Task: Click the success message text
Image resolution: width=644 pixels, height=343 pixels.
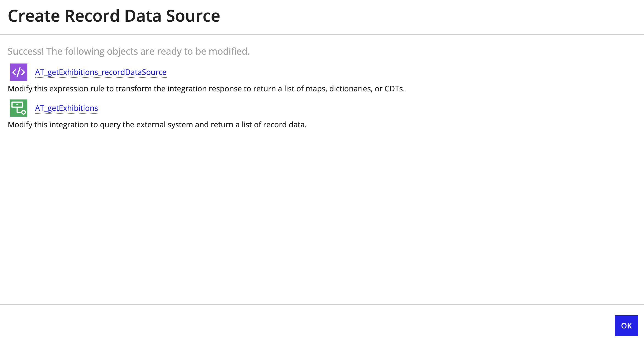Action: click(x=129, y=51)
